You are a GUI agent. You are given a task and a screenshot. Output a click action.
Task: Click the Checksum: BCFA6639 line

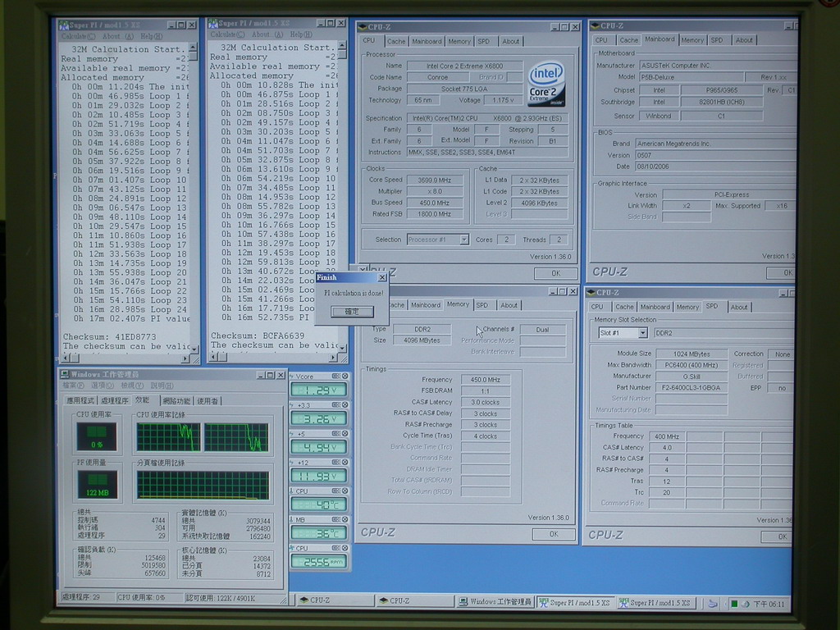pos(258,336)
